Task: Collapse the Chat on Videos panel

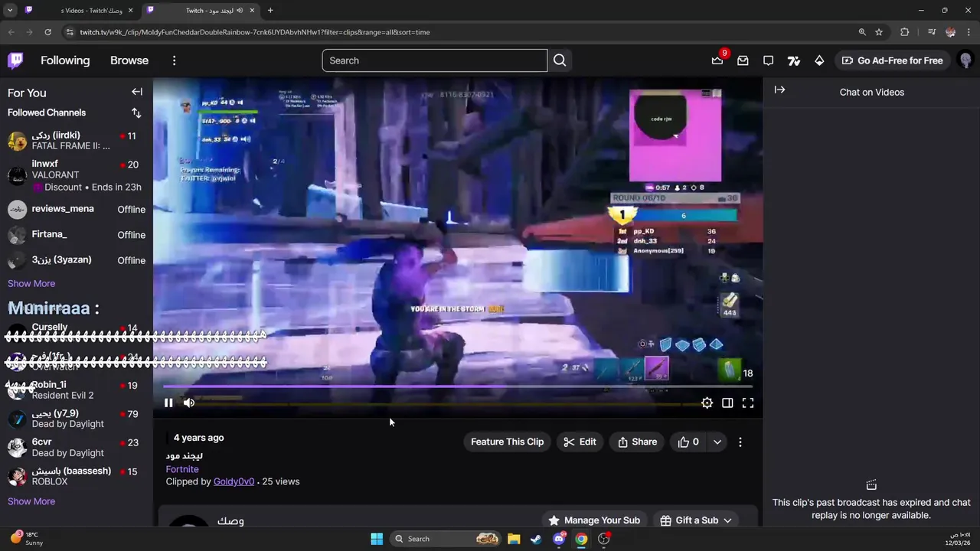Action: tap(779, 90)
